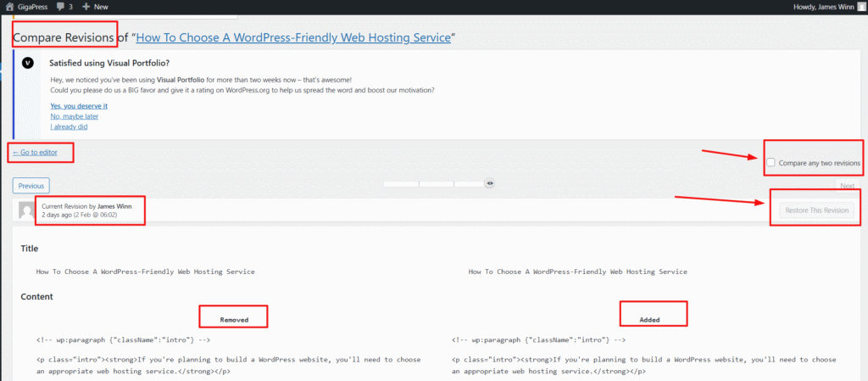
Task: Click the Compare Revisions page heading
Action: (x=64, y=37)
